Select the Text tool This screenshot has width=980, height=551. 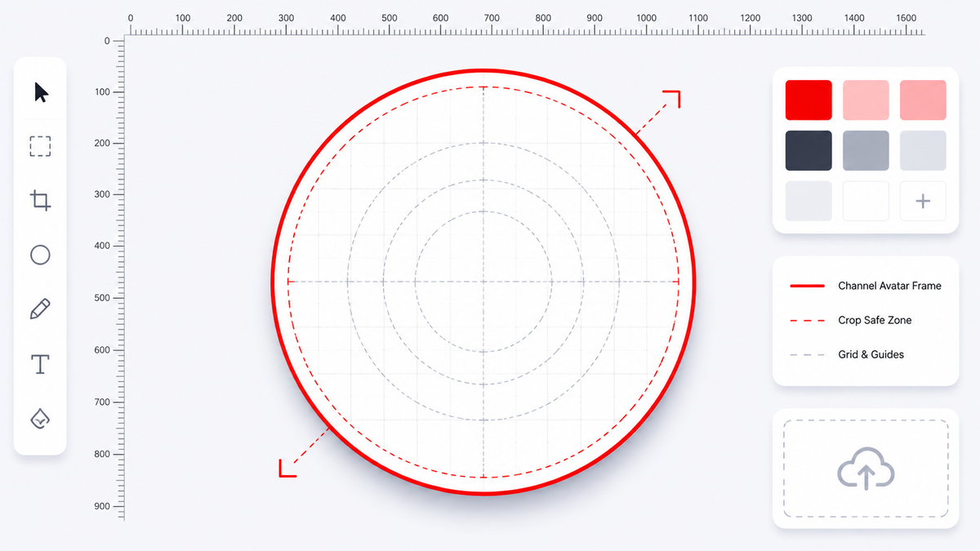click(x=40, y=364)
